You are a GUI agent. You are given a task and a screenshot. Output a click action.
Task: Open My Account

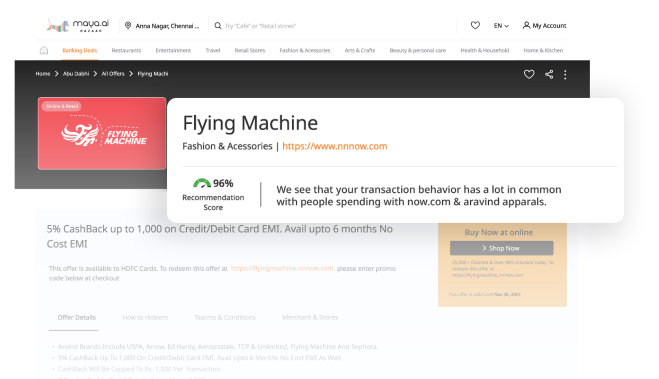coord(544,26)
